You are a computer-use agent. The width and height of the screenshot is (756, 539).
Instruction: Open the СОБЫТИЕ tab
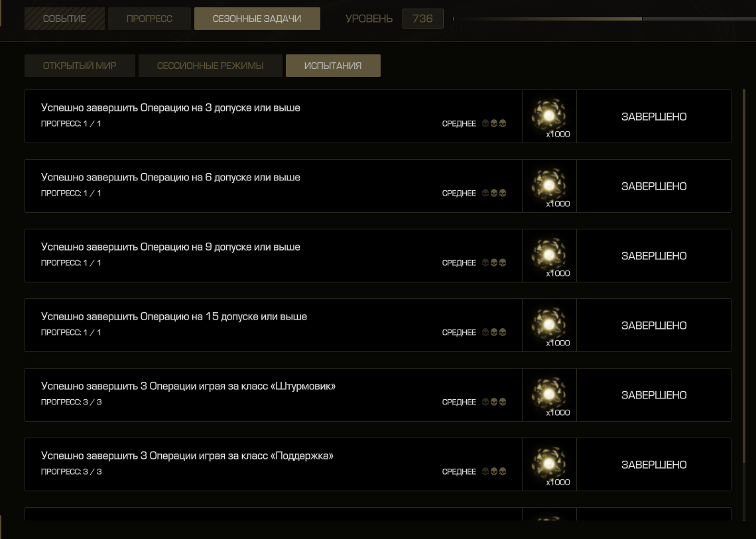(64, 19)
